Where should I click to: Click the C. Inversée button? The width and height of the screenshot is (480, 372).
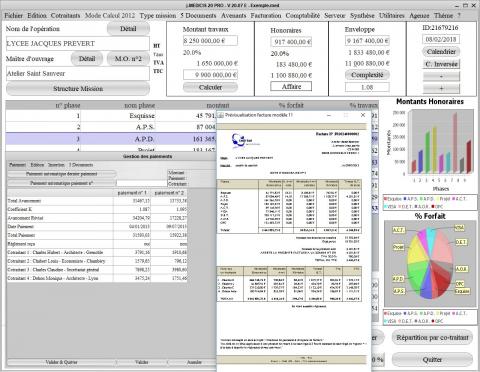[441, 64]
